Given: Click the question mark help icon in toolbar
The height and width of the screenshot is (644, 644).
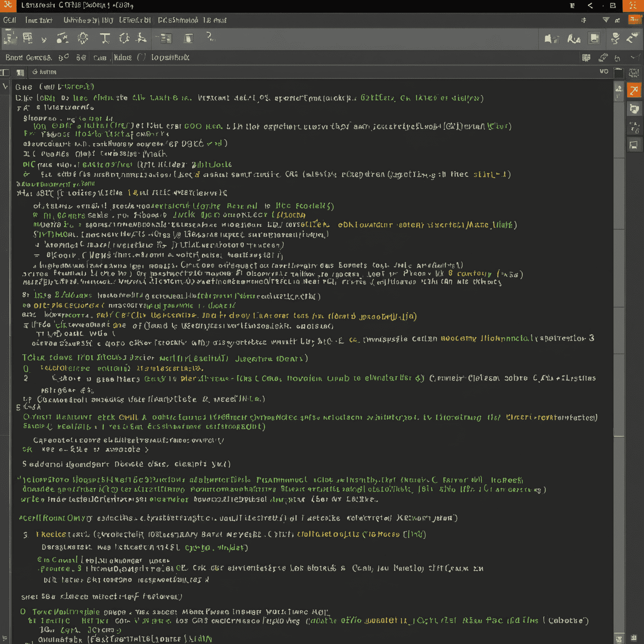Looking at the screenshot, I should pyautogui.click(x=210, y=38).
